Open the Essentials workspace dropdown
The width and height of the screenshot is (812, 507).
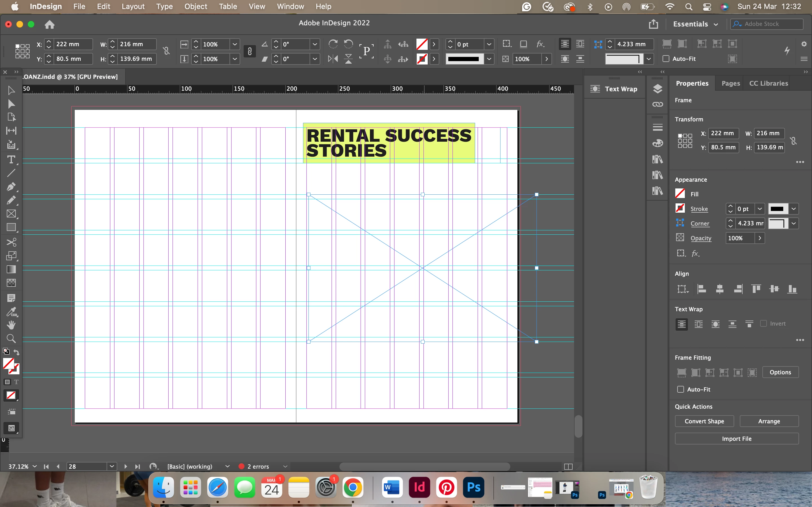(695, 24)
